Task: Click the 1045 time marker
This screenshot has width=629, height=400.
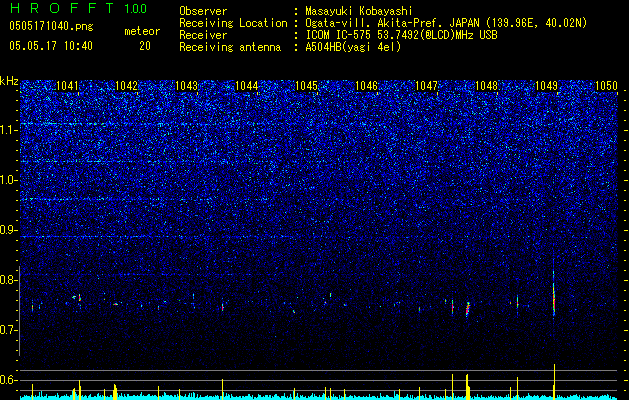Action: (306, 86)
